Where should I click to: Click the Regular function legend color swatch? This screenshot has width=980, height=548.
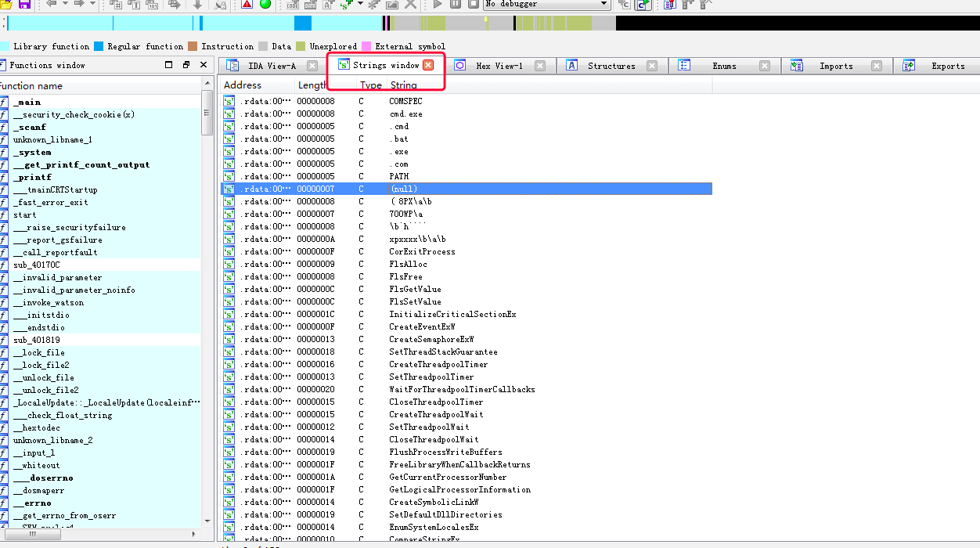tap(99, 46)
